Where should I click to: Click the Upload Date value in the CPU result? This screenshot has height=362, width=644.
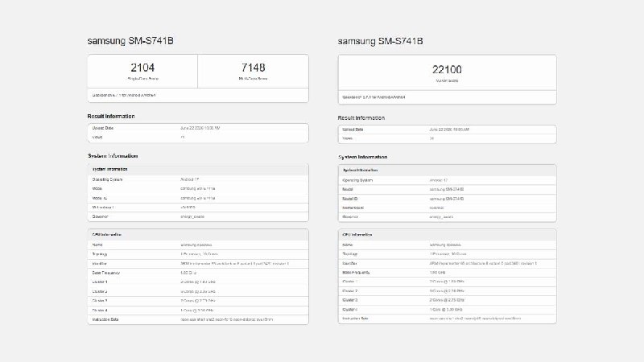[200, 128]
